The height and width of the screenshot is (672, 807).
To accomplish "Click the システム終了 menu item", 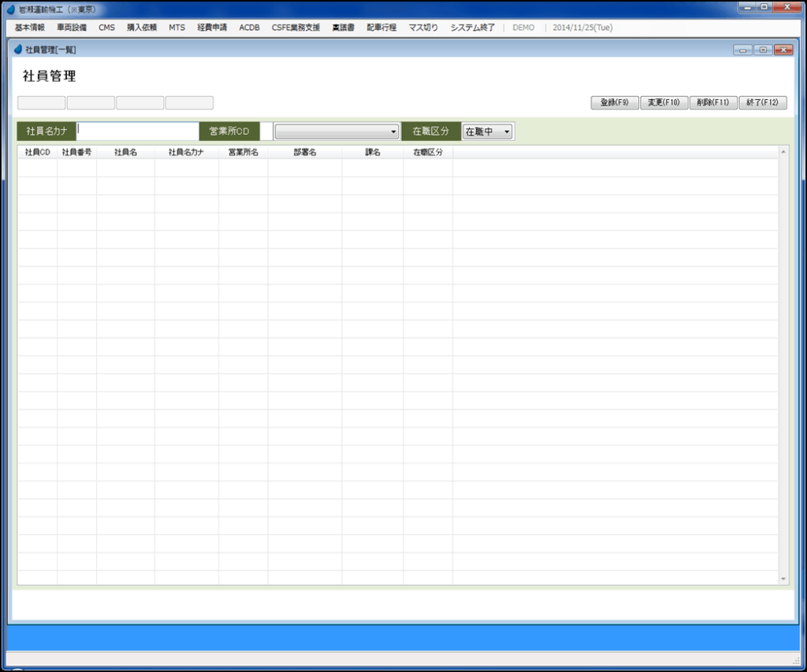I will [x=473, y=28].
